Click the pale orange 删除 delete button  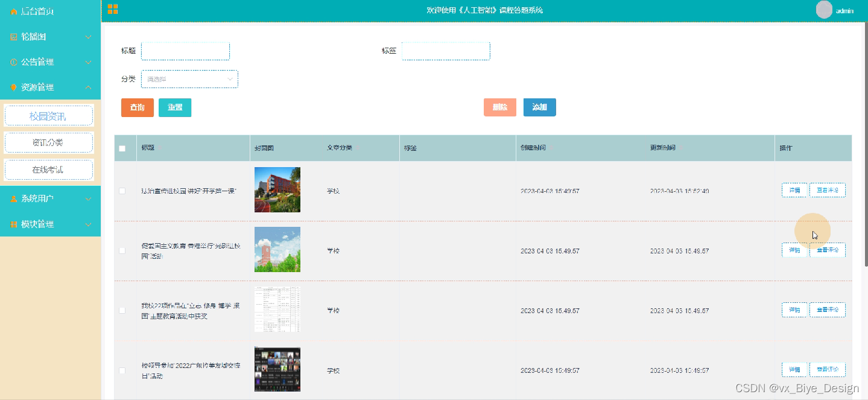click(x=500, y=107)
